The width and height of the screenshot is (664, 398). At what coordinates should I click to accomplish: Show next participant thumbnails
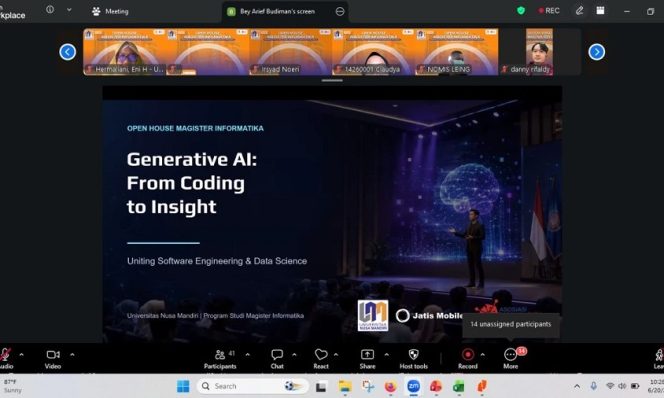[596, 52]
